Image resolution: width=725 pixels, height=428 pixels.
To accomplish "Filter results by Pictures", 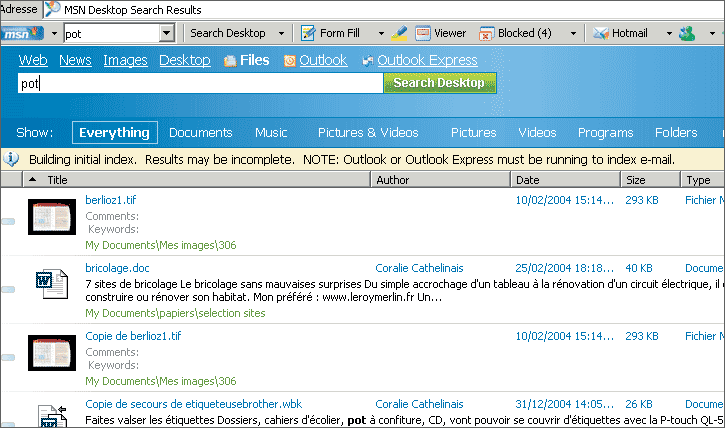I will click(473, 133).
